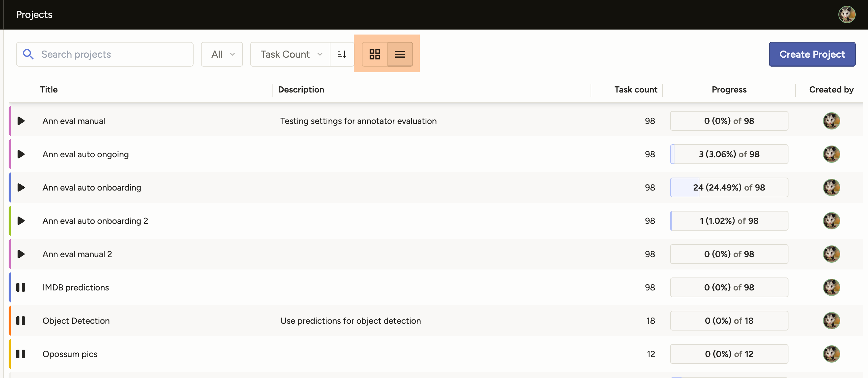Click the search magnifier icon
This screenshot has width=868, height=378.
click(x=28, y=54)
